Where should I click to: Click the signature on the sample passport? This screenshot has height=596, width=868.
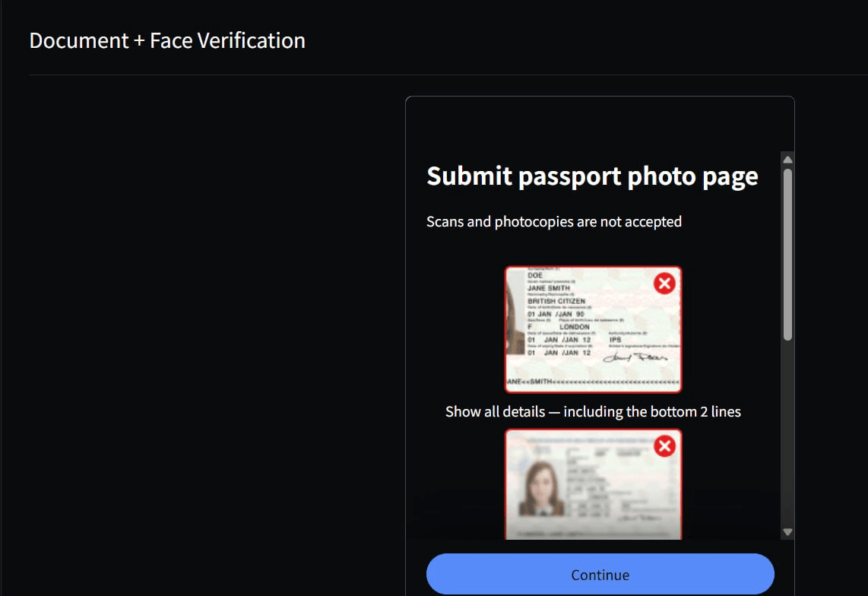[635, 356]
